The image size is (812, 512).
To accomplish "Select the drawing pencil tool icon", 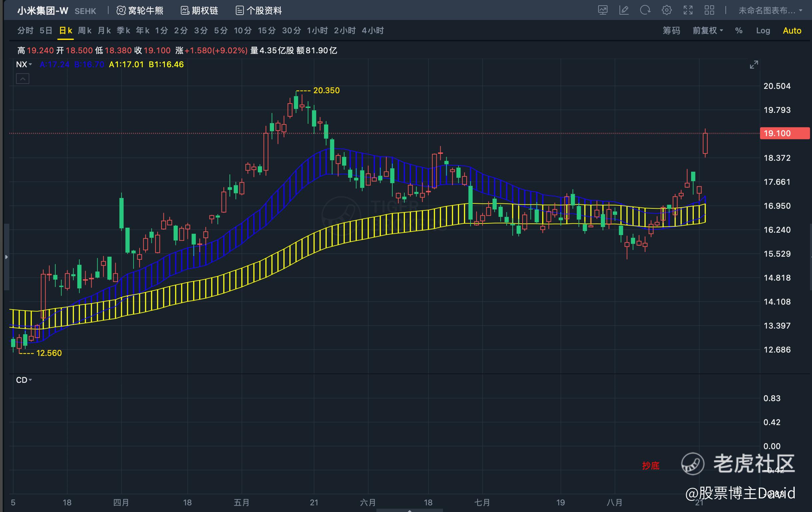I will pyautogui.click(x=624, y=10).
